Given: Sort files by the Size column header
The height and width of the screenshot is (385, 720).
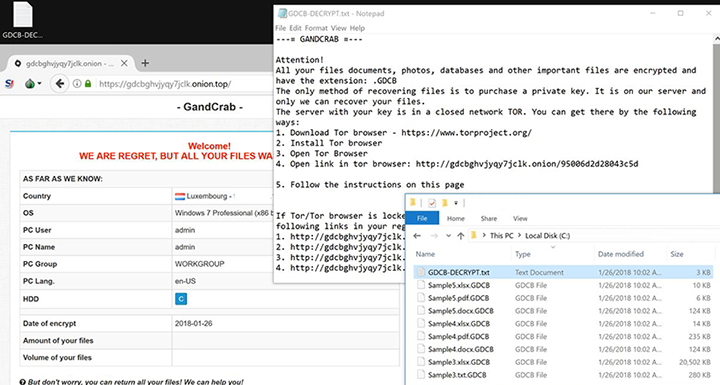Looking at the screenshot, I should pos(677,254).
